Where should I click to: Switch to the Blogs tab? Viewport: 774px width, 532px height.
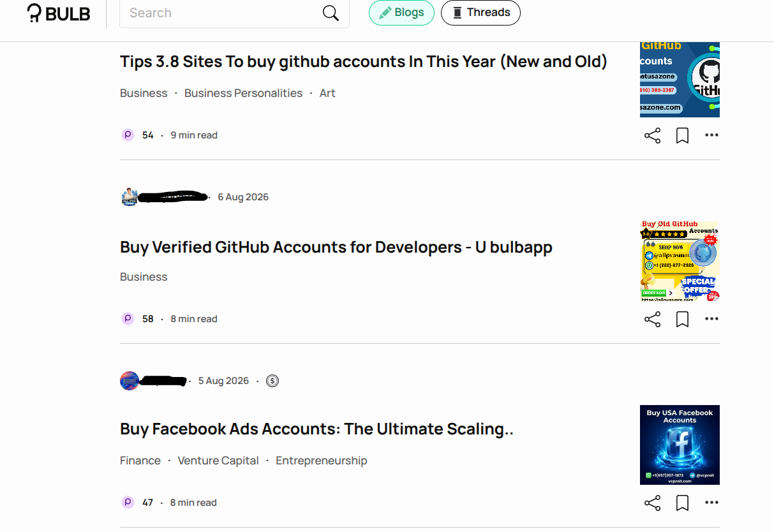tap(401, 13)
